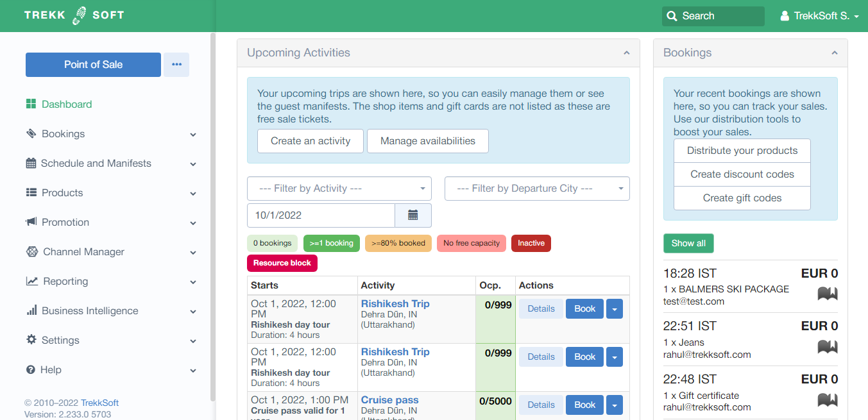Open the Point of Sale more options button
Viewport: 868px width, 420px height.
tap(176, 65)
